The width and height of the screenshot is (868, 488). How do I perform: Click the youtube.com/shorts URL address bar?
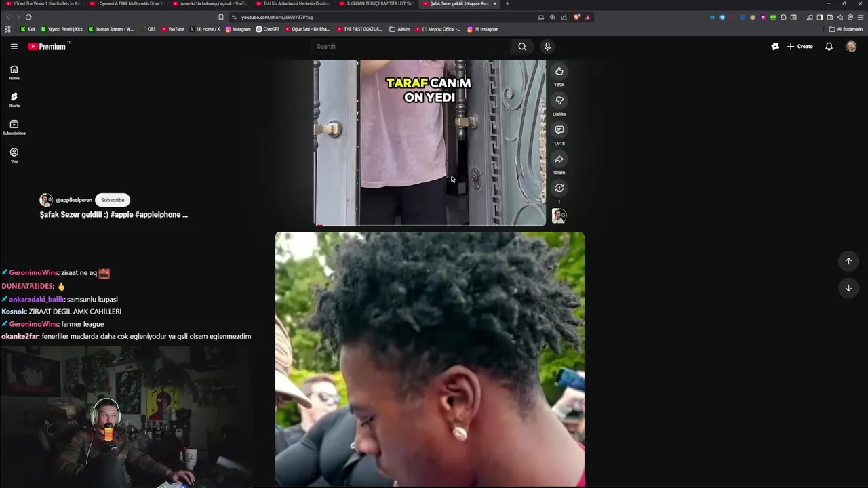point(277,17)
